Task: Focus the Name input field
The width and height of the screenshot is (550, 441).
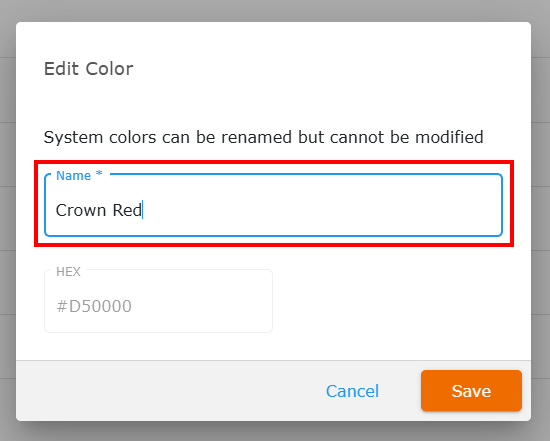Action: (274, 205)
